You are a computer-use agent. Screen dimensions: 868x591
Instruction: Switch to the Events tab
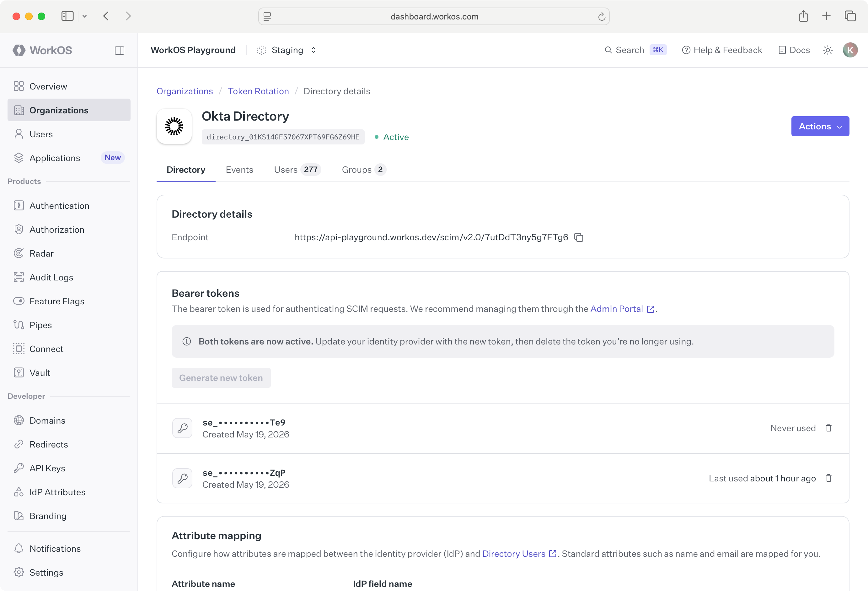[x=239, y=170]
